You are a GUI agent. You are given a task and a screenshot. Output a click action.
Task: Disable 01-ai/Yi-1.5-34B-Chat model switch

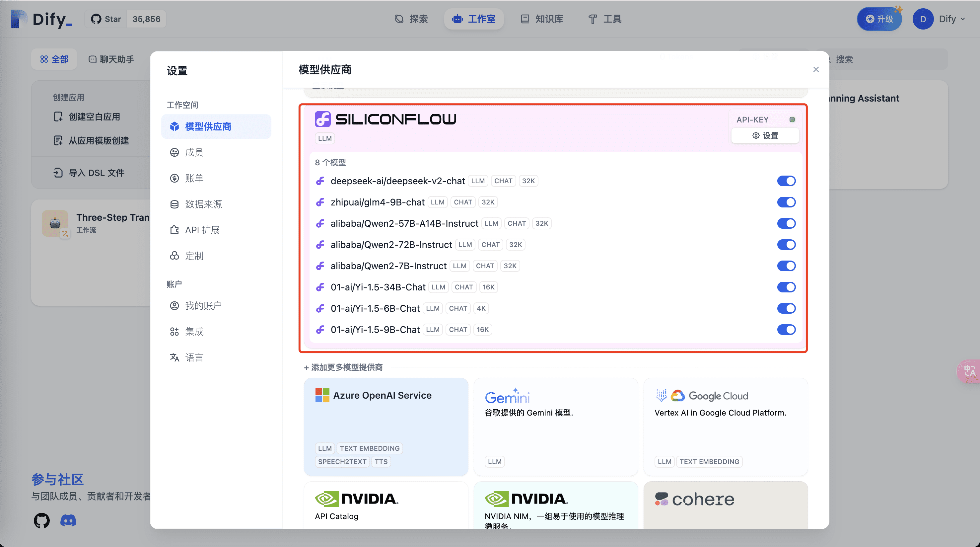[x=786, y=287]
